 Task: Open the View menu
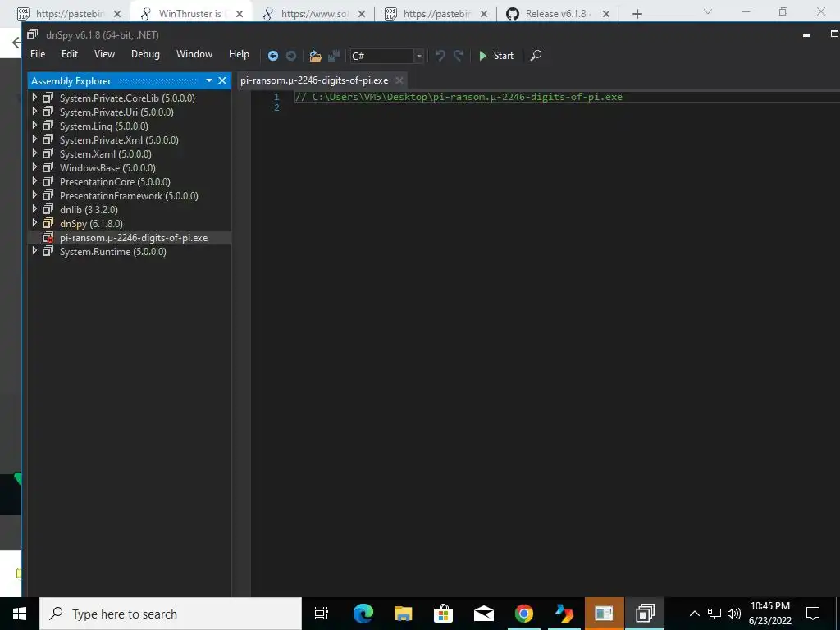click(104, 54)
